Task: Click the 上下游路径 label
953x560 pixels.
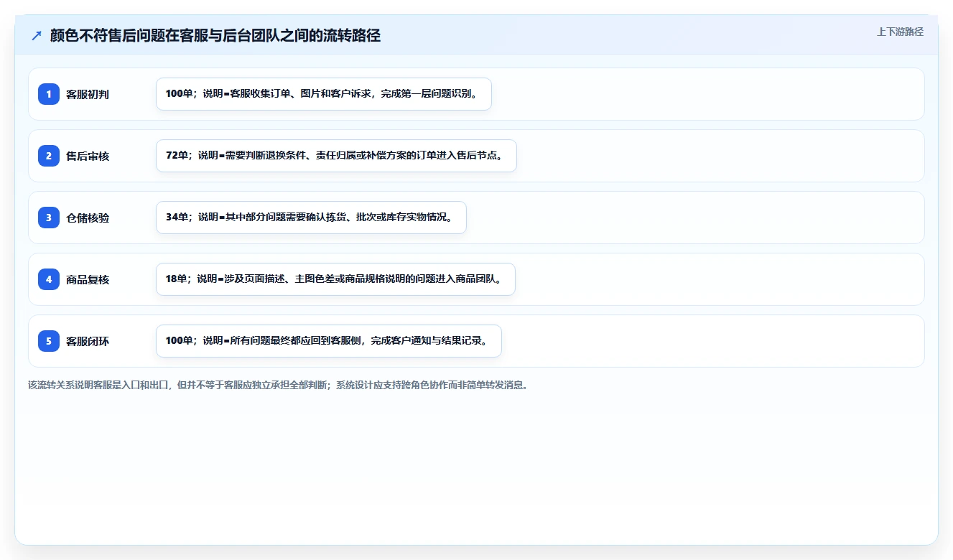Action: pos(900,32)
